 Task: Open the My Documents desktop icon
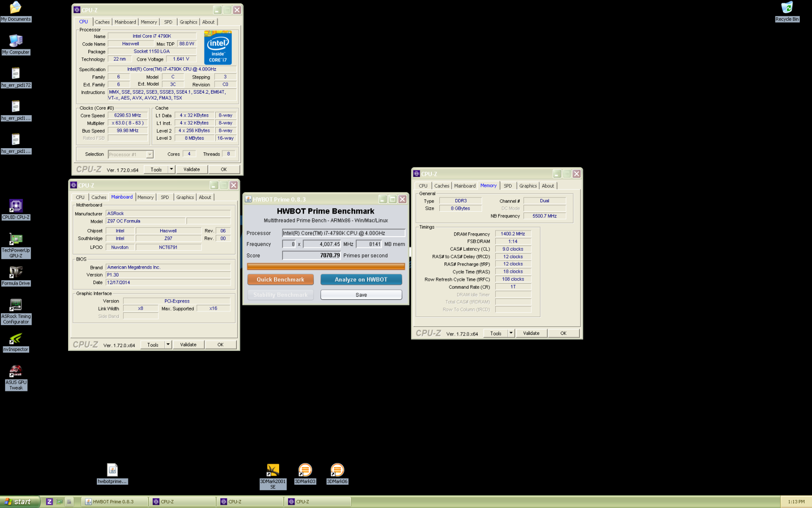[16, 11]
